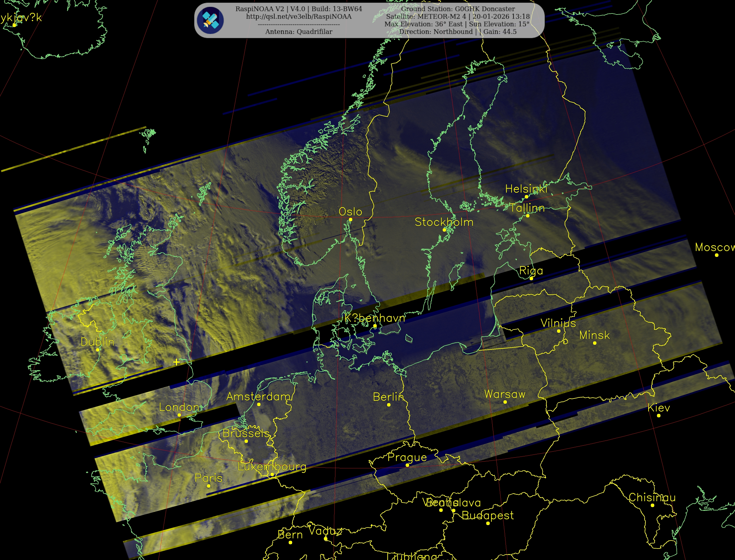Click the Moscow city marker dot
This screenshot has width=735, height=560.
(x=717, y=255)
